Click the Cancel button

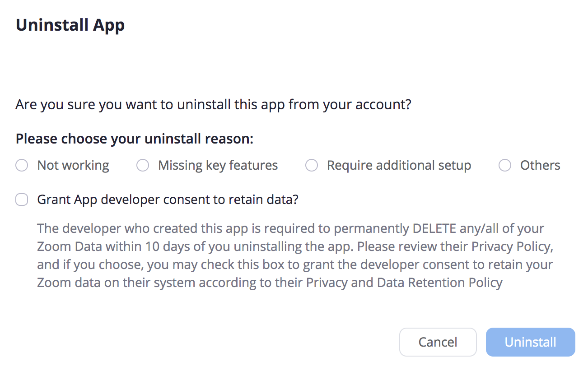pos(438,342)
